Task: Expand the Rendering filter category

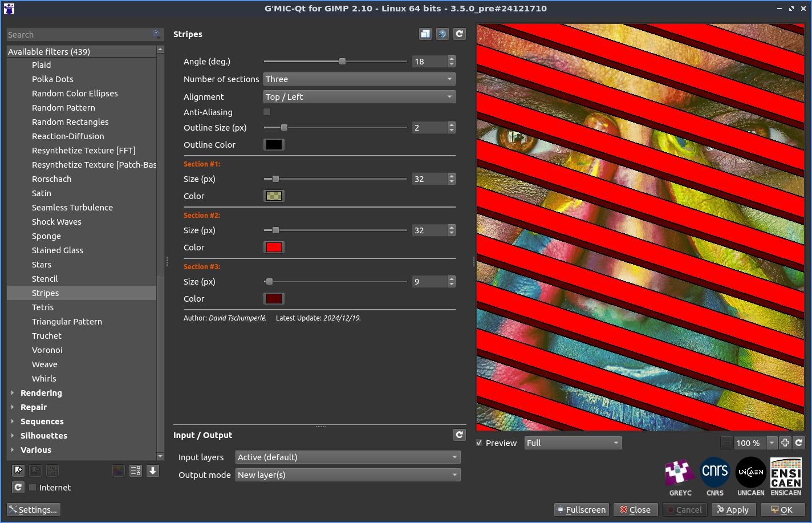Action: (x=13, y=393)
